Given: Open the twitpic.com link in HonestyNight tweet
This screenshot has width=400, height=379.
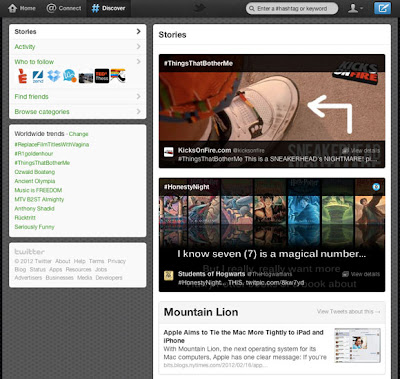Looking at the screenshot, I should coord(275,283).
